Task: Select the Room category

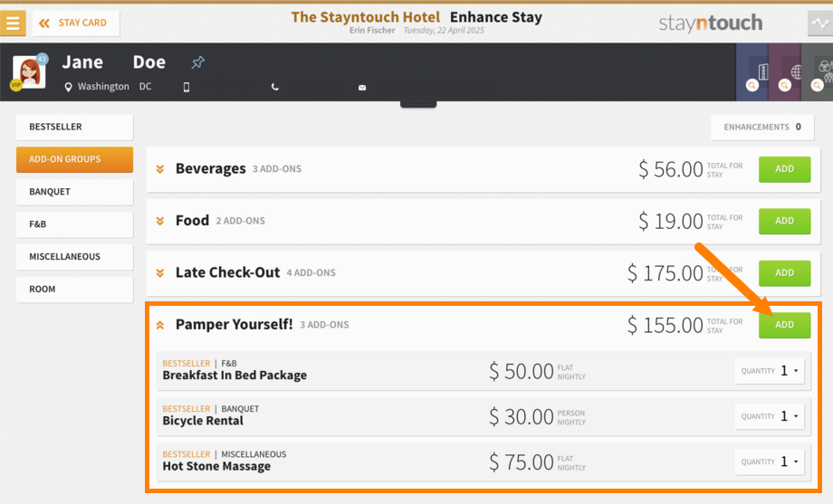Action: click(x=74, y=289)
